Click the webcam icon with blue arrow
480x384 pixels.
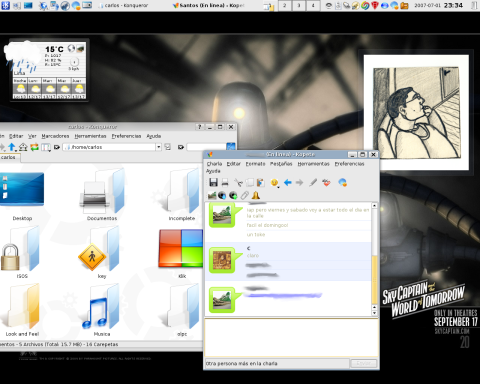pyautogui.click(x=222, y=195)
